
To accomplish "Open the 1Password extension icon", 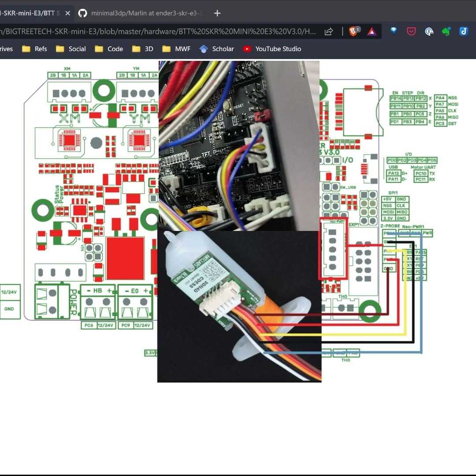I will point(429,31).
